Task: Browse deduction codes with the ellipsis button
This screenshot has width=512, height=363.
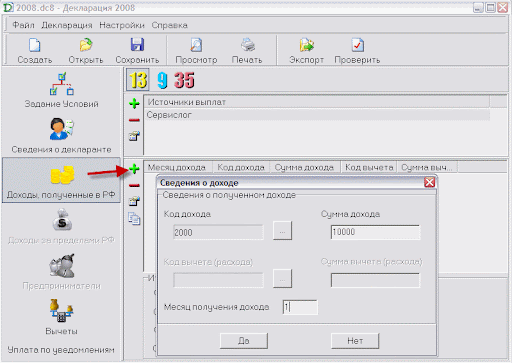Action: [x=282, y=279]
